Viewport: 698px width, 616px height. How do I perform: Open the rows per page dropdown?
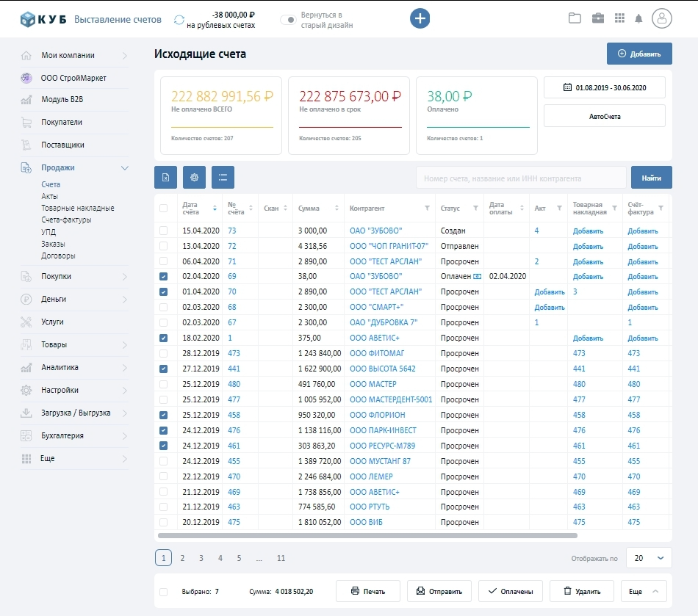(x=649, y=558)
